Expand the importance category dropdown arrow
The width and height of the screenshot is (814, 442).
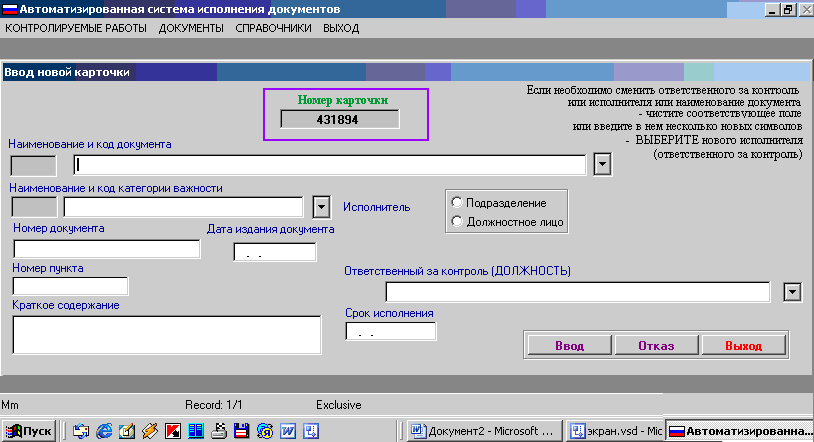coord(321,207)
